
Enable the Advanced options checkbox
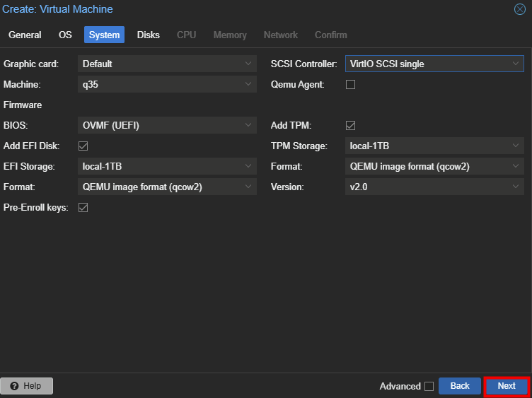pyautogui.click(x=429, y=386)
